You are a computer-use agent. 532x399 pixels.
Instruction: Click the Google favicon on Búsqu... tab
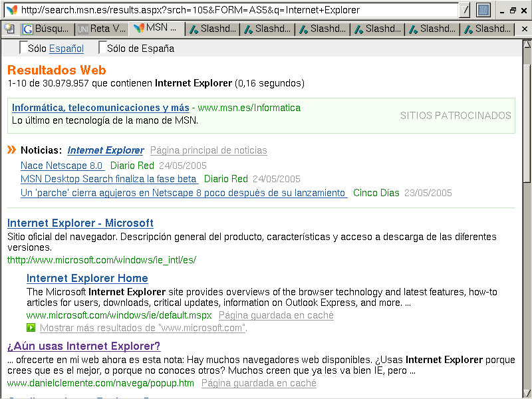point(28,29)
